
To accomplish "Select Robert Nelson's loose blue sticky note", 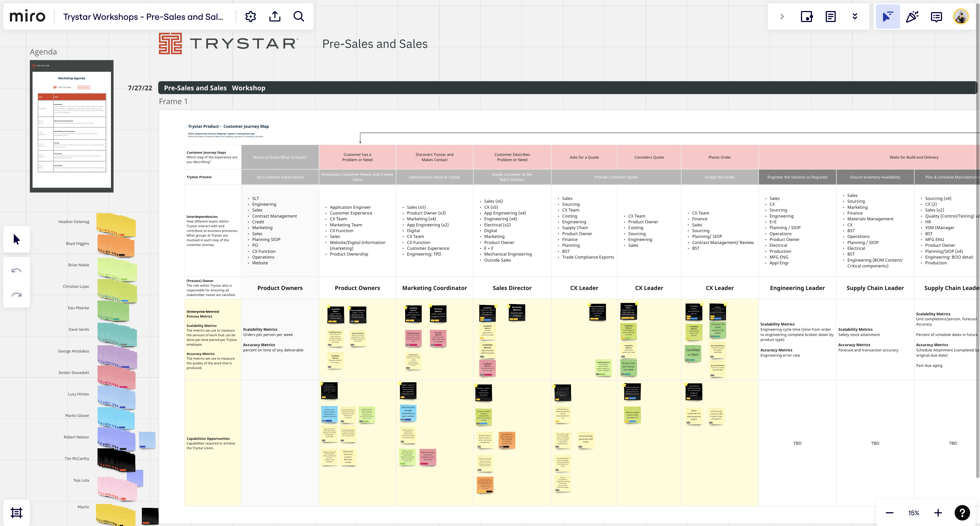I will pyautogui.click(x=147, y=440).
